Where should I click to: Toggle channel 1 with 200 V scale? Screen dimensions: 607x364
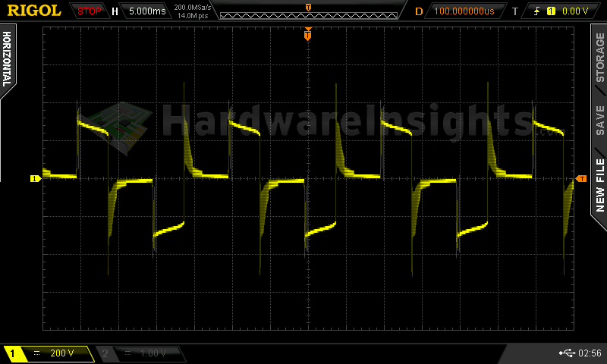pos(49,353)
